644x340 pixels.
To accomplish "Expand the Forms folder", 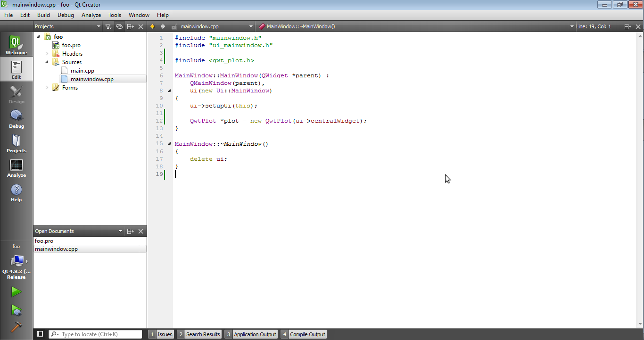I will coord(47,88).
